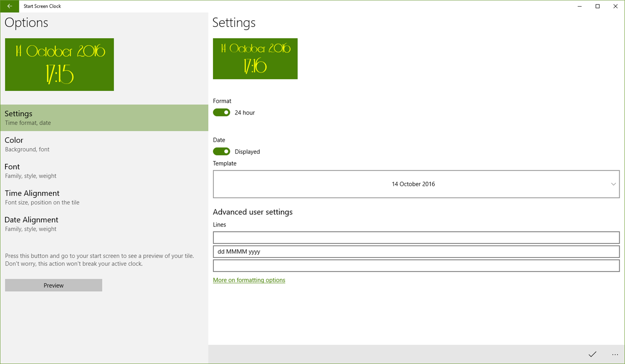Close the Start Screen Clock window

616,6
